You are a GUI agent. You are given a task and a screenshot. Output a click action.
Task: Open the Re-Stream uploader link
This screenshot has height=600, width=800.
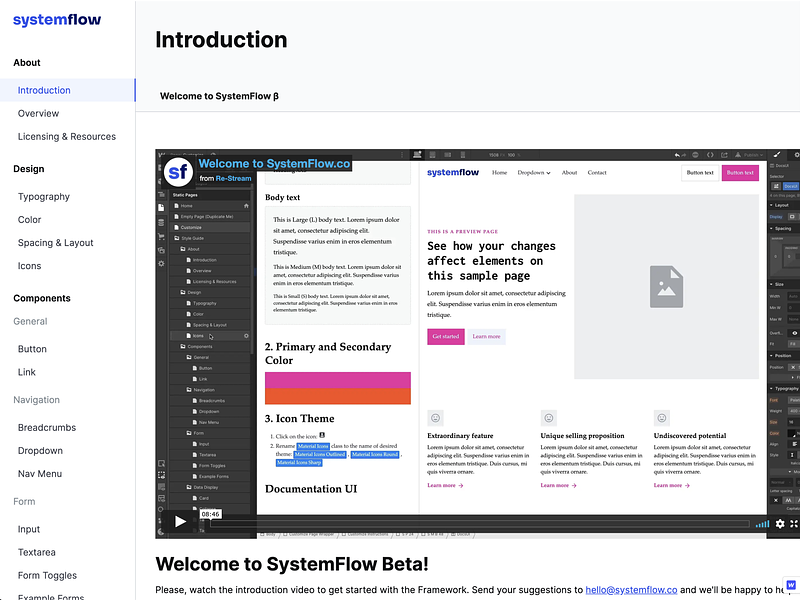click(x=233, y=178)
